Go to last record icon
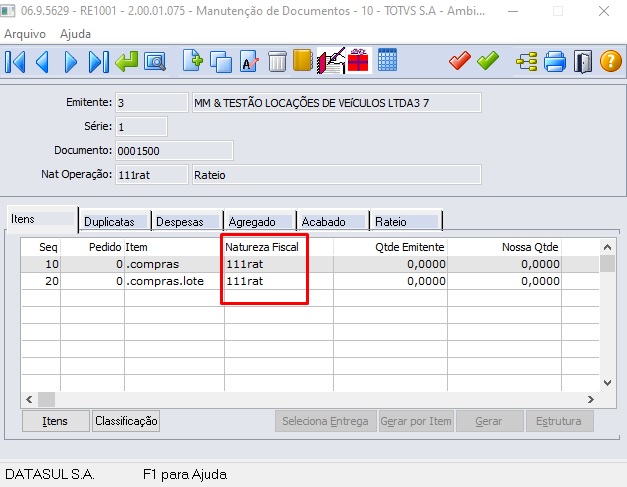The height and width of the screenshot is (487, 627). pos(98,62)
